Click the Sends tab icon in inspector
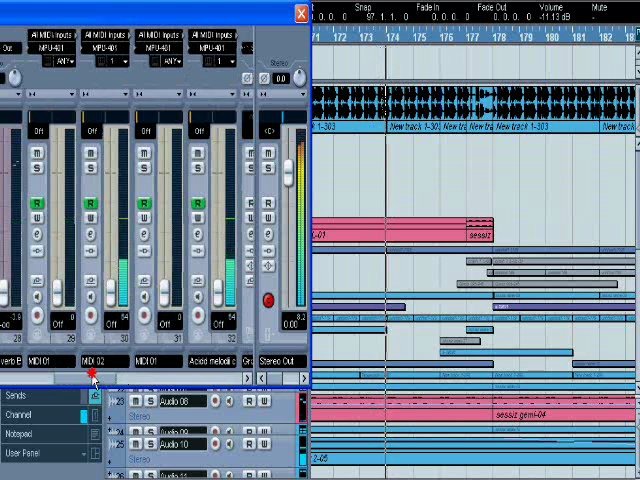The height and width of the screenshot is (480, 640). tap(95, 396)
